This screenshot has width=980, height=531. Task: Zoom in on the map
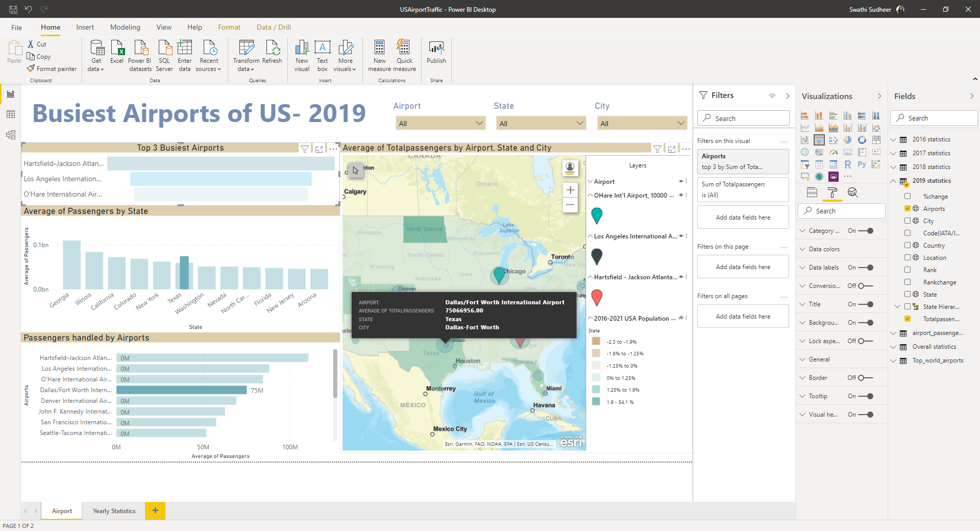tap(570, 190)
